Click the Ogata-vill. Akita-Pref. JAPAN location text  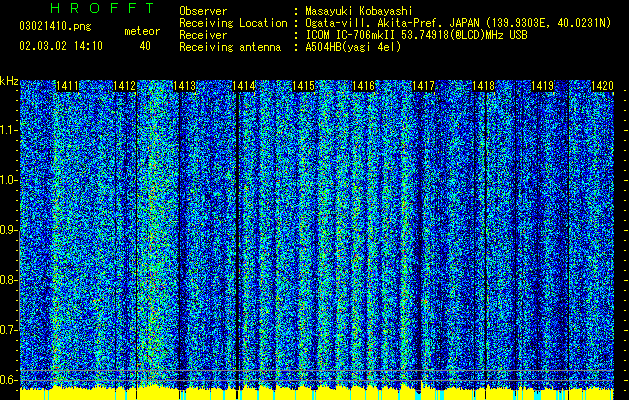[x=458, y=23]
